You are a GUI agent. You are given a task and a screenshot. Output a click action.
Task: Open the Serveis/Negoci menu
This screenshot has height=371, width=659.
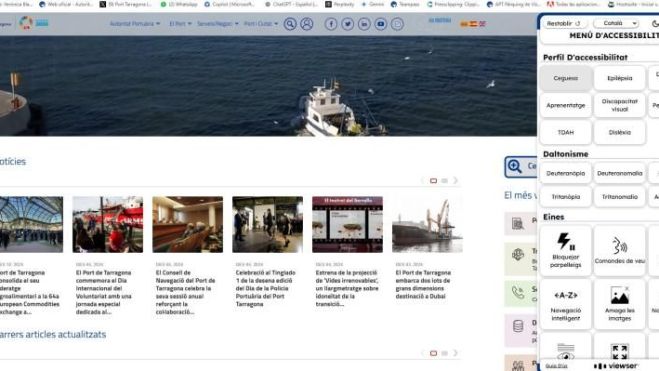click(218, 24)
